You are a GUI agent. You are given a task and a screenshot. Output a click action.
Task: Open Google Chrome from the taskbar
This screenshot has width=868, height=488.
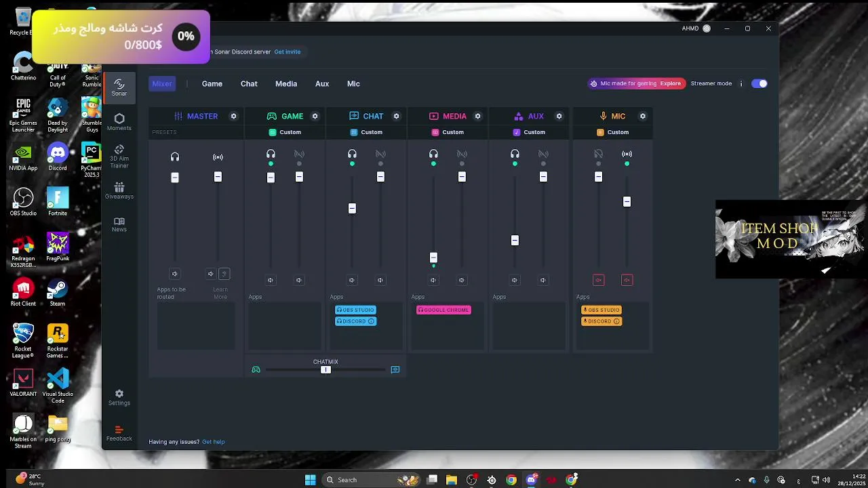[x=511, y=480]
